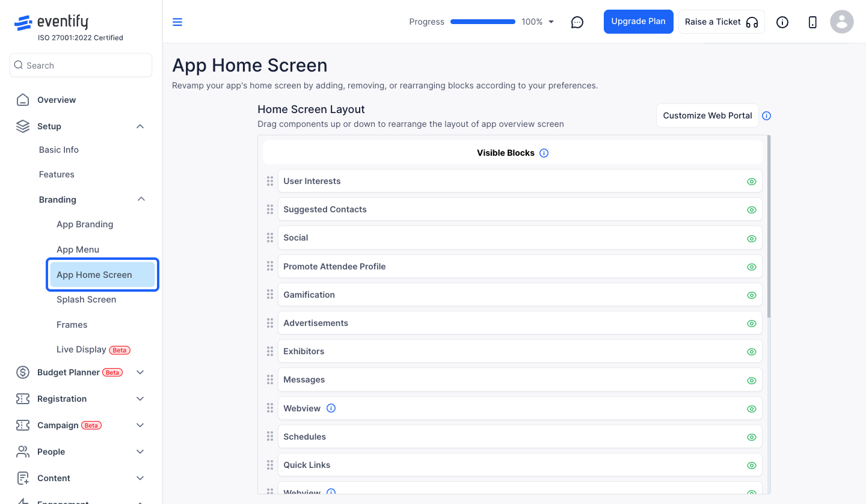Click the info icon beside Customize Web Portal
Image resolution: width=866 pixels, height=504 pixels.
(x=766, y=116)
